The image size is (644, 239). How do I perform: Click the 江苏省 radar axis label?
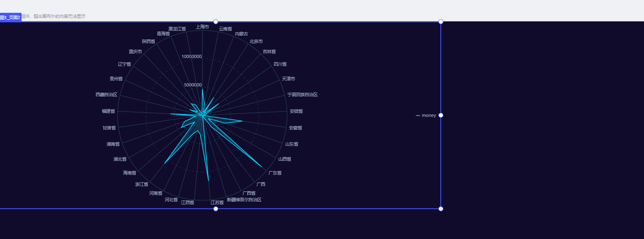(x=217, y=202)
